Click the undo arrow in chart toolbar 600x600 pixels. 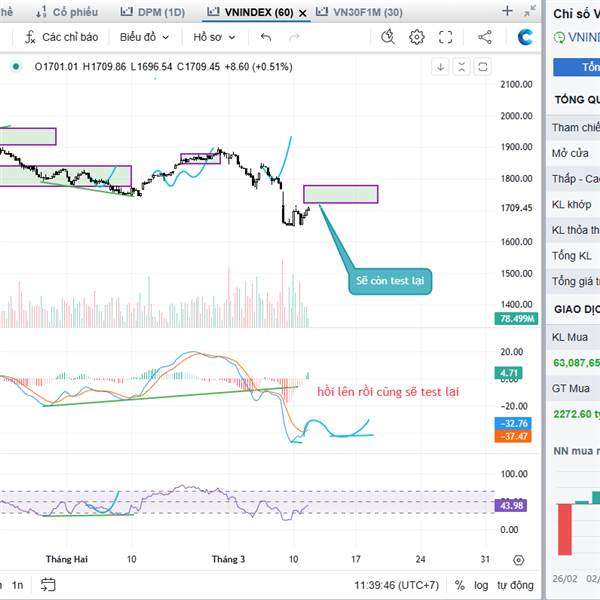coord(265,37)
